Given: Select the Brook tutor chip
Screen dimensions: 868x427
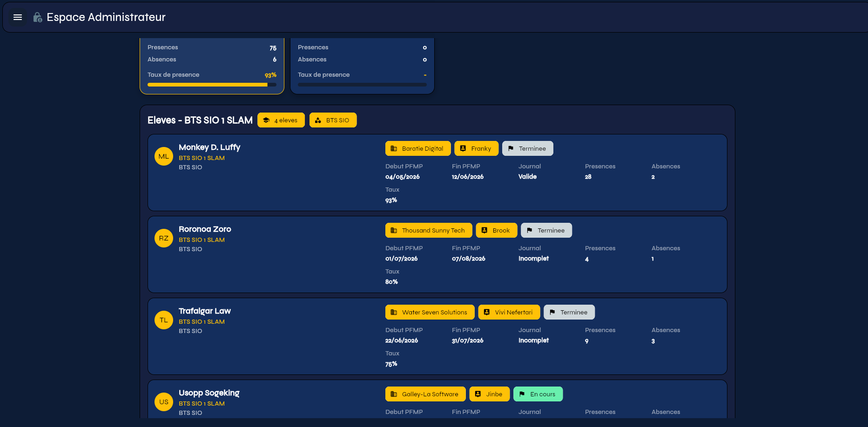Looking at the screenshot, I should pos(497,230).
